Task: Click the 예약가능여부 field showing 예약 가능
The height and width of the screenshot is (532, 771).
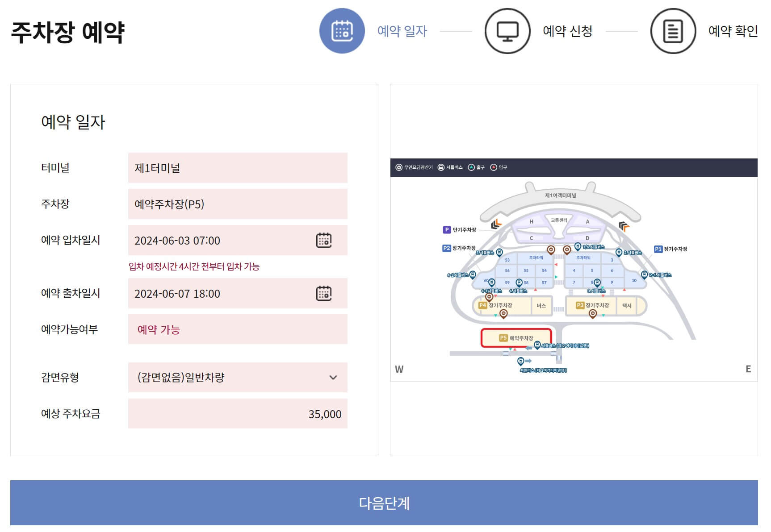Action: coord(238,329)
